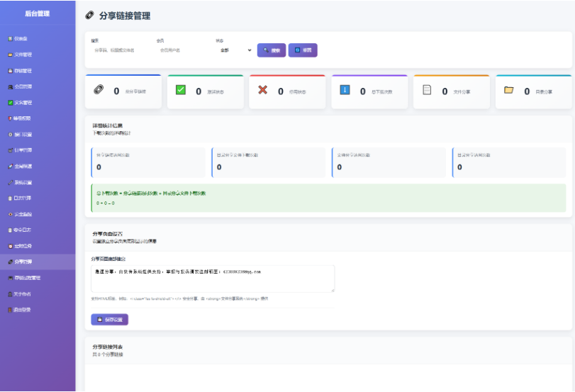The height and width of the screenshot is (392, 575).
Task: Click 关于作者 in the sidebar
Action: (23, 293)
